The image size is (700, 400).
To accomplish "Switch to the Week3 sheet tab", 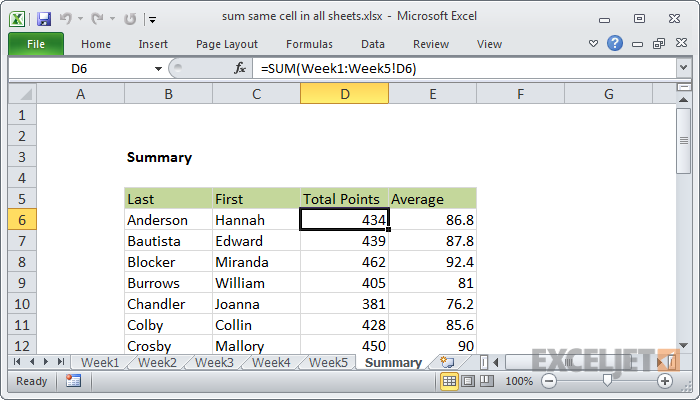I will click(x=214, y=362).
